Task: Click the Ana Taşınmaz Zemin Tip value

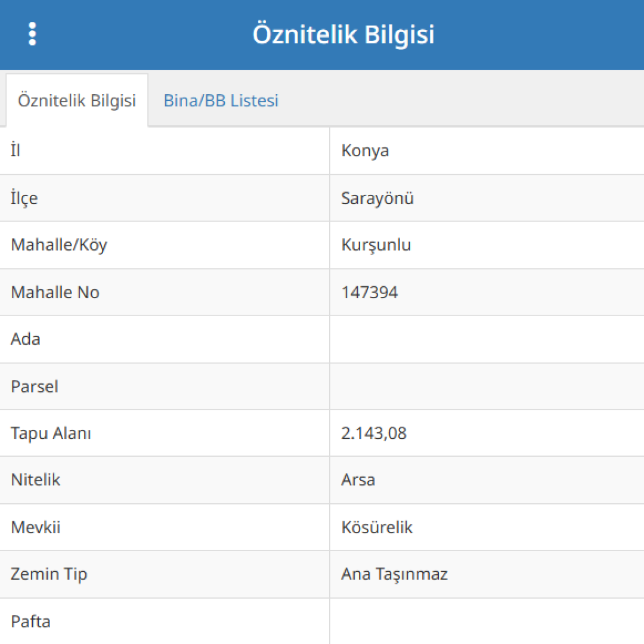Action: click(x=394, y=574)
